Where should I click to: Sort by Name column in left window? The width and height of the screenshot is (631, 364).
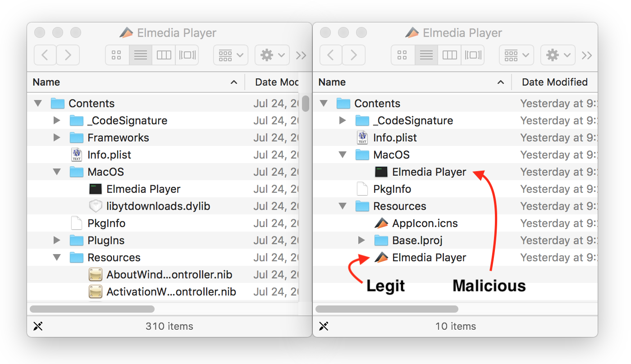pos(46,82)
